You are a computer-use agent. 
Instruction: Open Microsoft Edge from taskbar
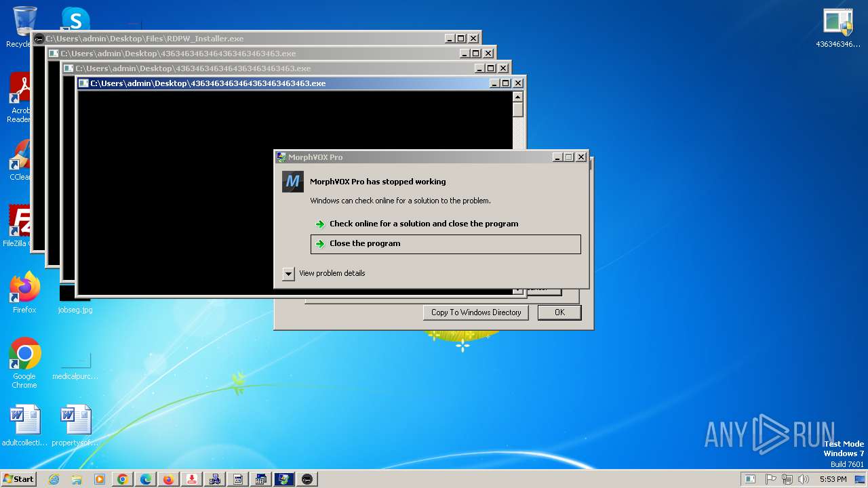pos(146,479)
